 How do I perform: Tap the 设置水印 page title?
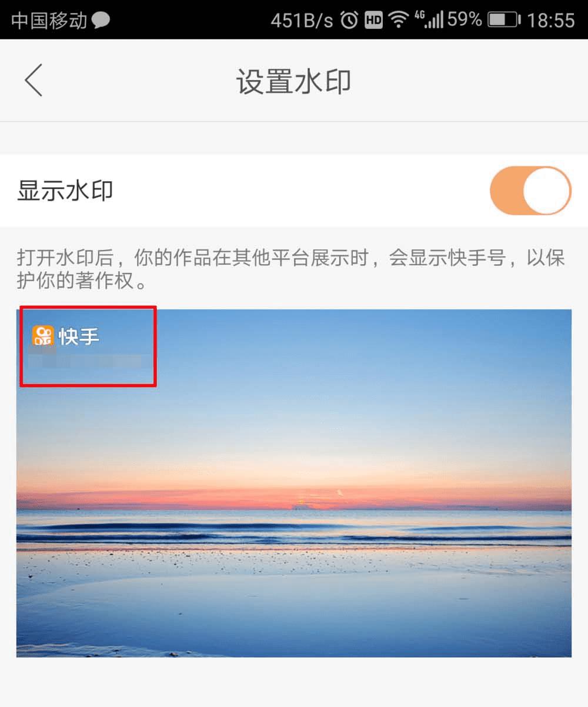click(294, 81)
